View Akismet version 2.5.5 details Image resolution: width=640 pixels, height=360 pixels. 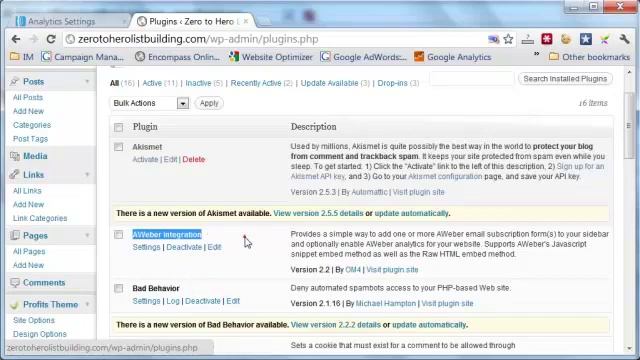318,213
